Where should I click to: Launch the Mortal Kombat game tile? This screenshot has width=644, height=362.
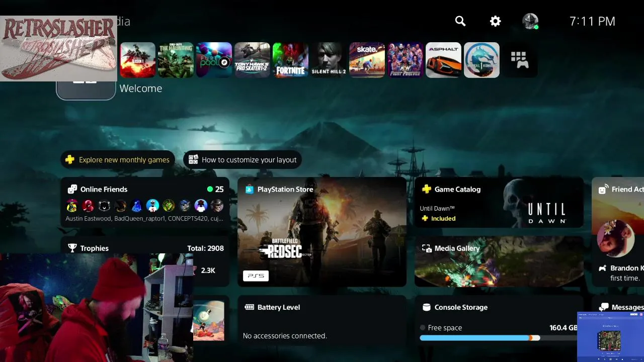(481, 60)
